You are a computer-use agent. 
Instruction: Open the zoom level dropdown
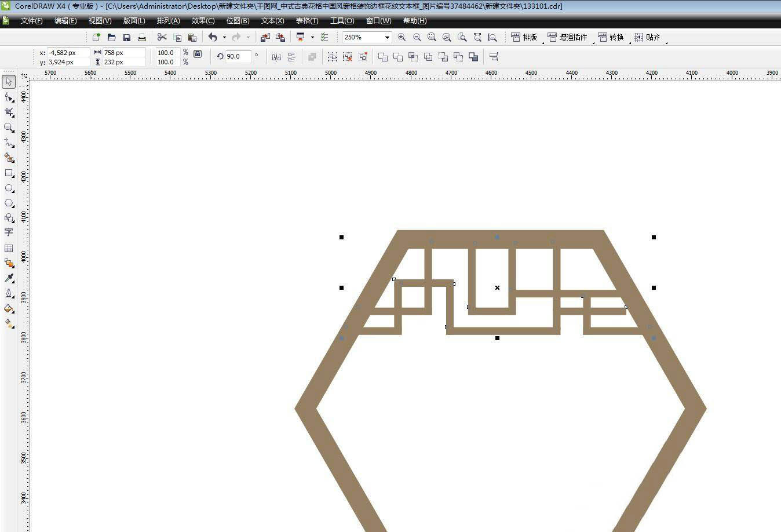tap(387, 37)
